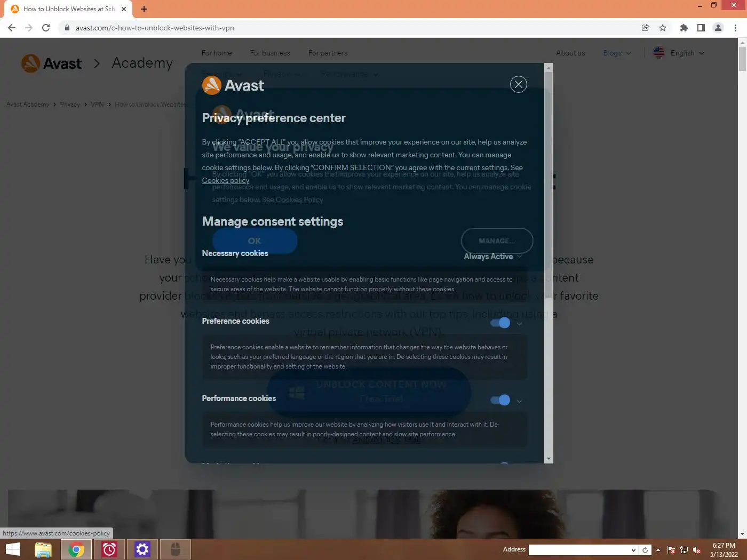The width and height of the screenshot is (747, 560).
Task: Close the privacy preference center dialog
Action: (518, 84)
